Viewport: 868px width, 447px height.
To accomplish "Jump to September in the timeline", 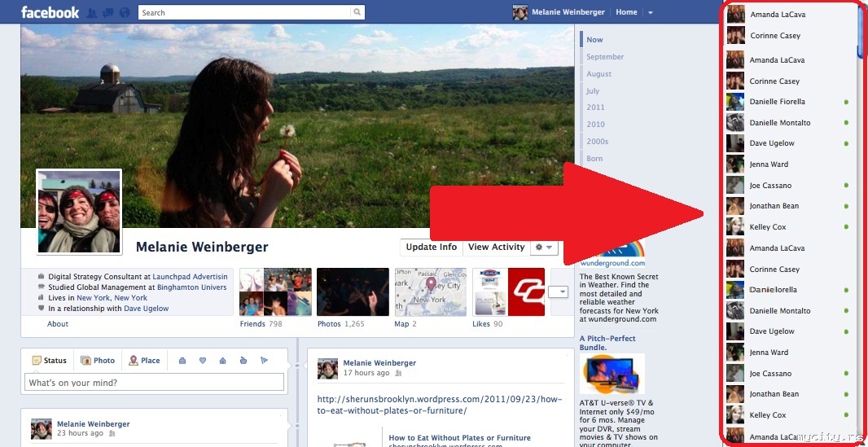I will click(x=605, y=57).
